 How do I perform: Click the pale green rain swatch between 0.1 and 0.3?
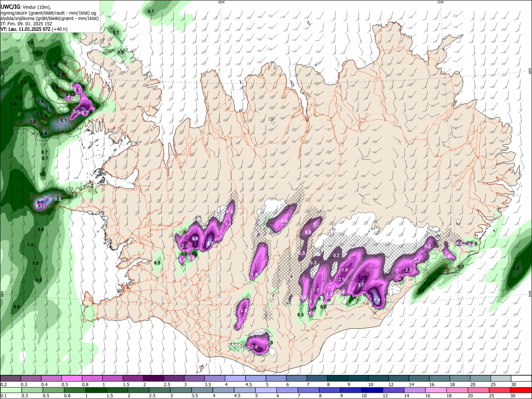coord(11,390)
